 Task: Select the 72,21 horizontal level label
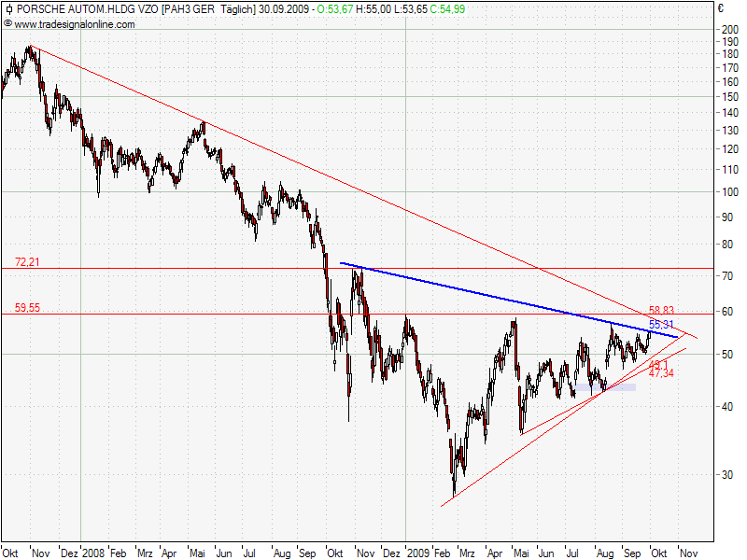[27, 261]
